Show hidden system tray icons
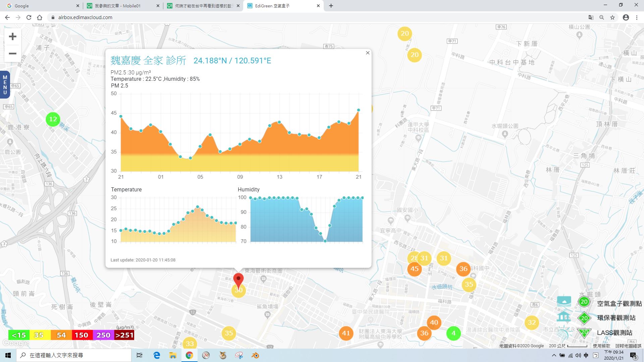Image resolution: width=644 pixels, height=362 pixels. click(x=554, y=355)
